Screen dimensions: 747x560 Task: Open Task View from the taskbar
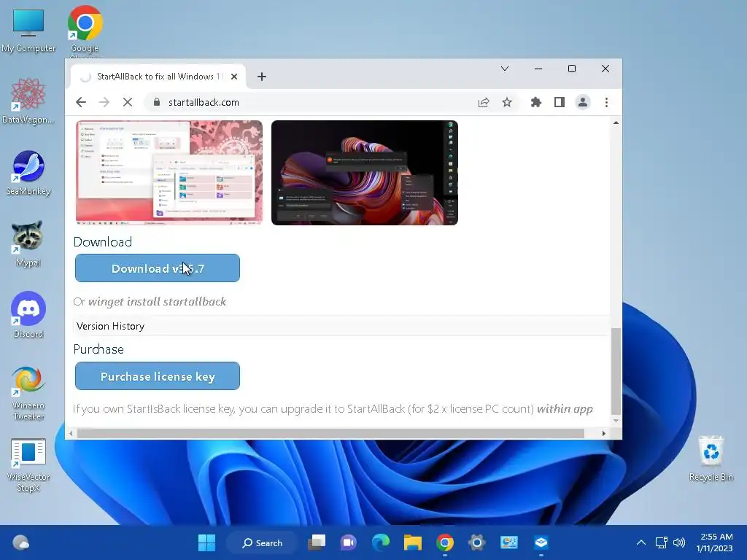(317, 542)
